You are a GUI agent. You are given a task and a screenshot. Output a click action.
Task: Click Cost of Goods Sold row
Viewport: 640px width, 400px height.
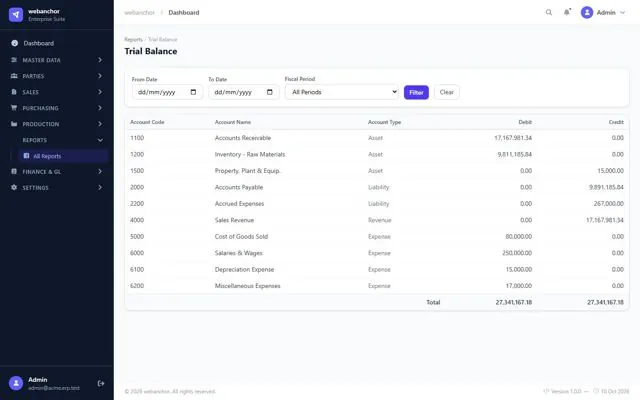[x=377, y=237]
